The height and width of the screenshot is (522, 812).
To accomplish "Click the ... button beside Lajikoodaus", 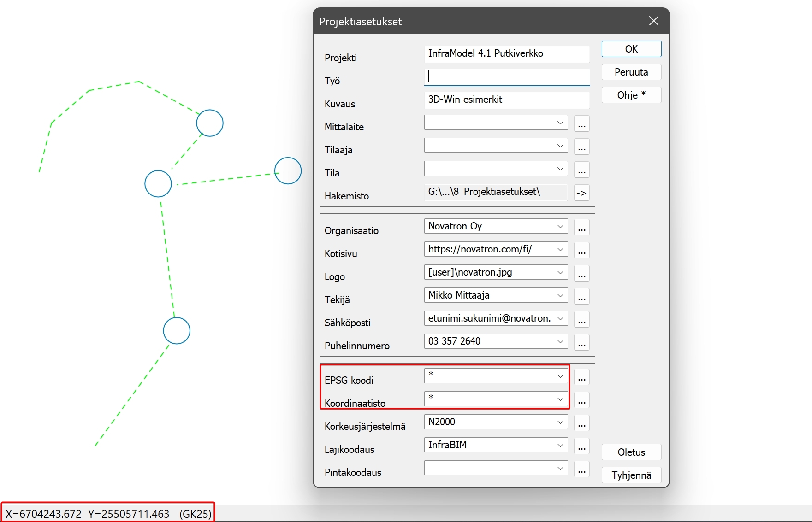I will click(582, 446).
